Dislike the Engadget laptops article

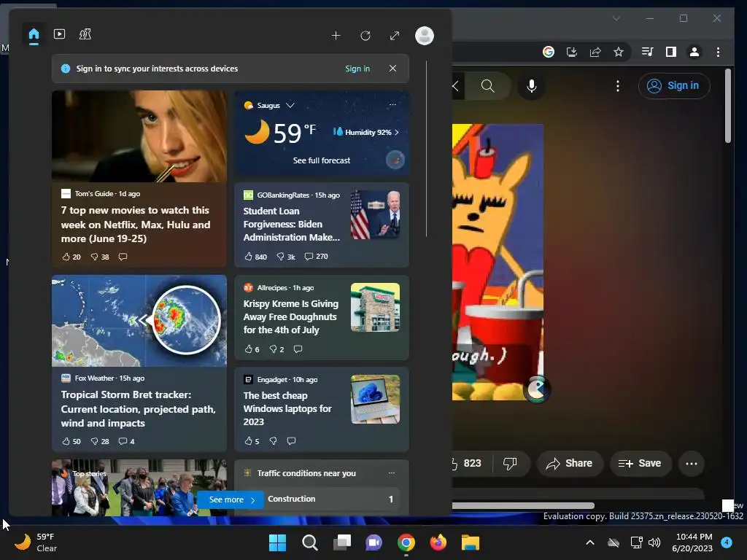[273, 441]
